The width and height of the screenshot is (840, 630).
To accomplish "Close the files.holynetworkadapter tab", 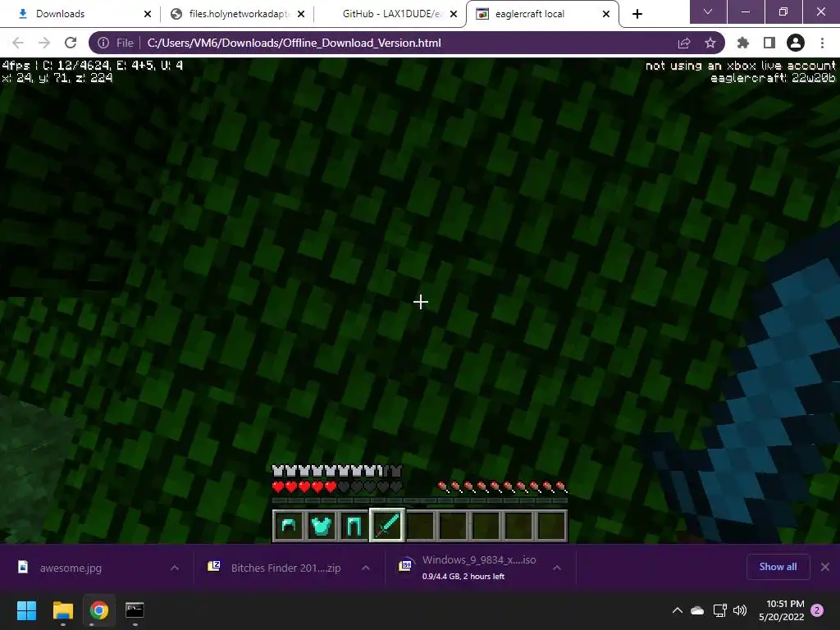I will [301, 14].
